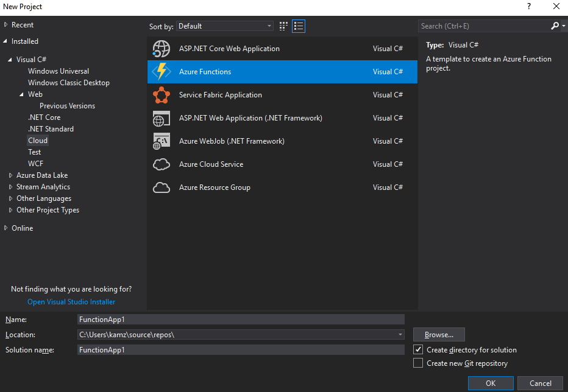Image resolution: width=568 pixels, height=392 pixels.
Task: Select the .NET Core category
Action: click(44, 117)
